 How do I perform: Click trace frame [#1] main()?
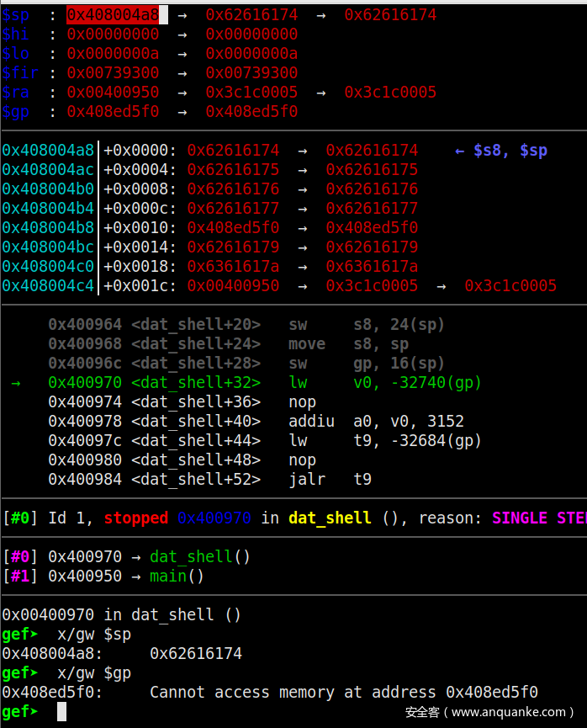point(103,577)
